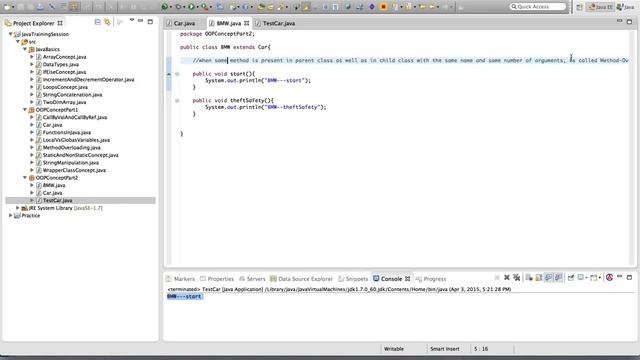This screenshot has width=640, height=360.
Task: Select CallByValAndCallByRef.java in the tree
Action: (75, 117)
